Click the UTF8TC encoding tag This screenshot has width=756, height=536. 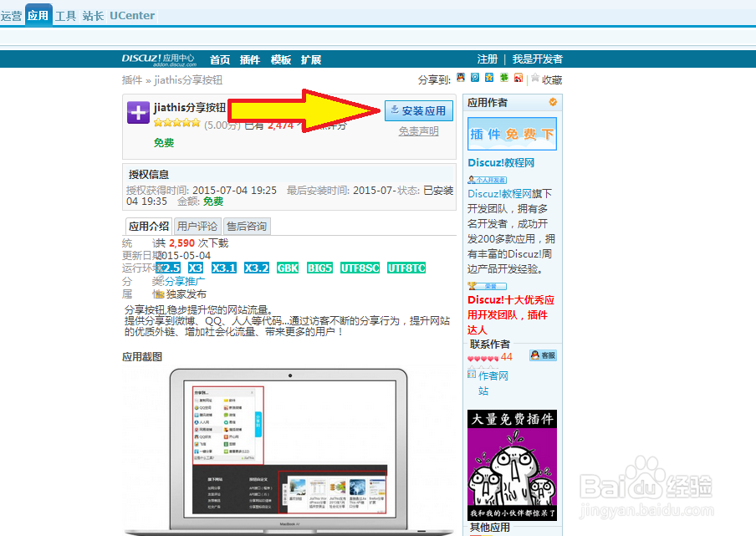pos(406,268)
